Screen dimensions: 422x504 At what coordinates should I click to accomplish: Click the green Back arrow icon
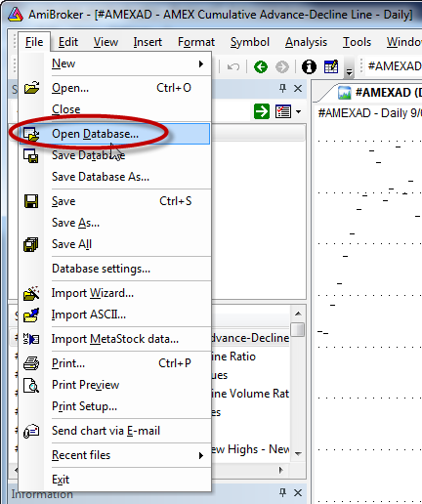click(261, 67)
